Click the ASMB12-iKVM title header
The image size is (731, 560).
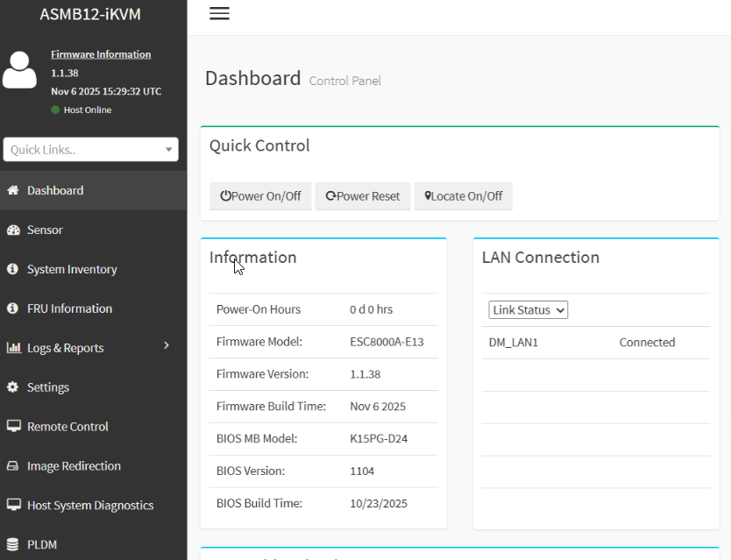click(90, 14)
